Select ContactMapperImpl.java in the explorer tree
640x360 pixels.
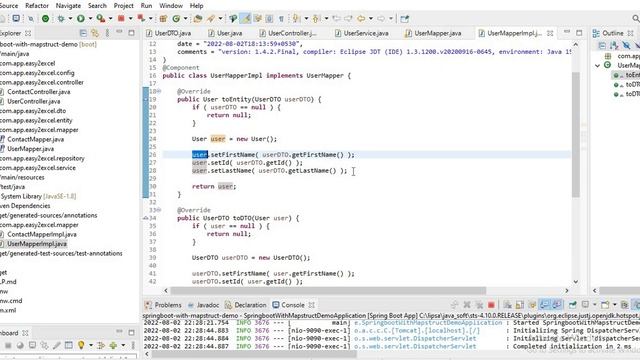pos(42,234)
